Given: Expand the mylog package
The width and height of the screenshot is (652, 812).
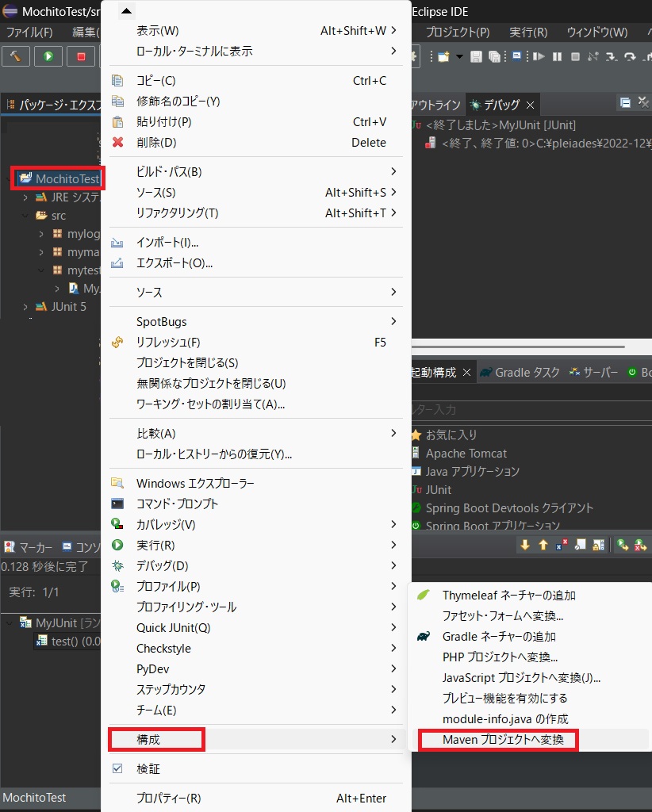Looking at the screenshot, I should 41,234.
